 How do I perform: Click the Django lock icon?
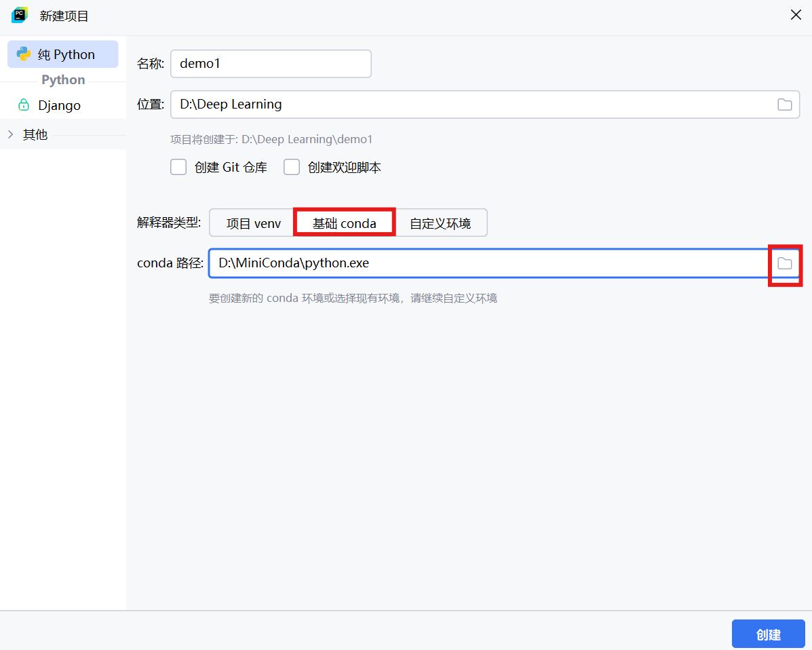pyautogui.click(x=24, y=104)
